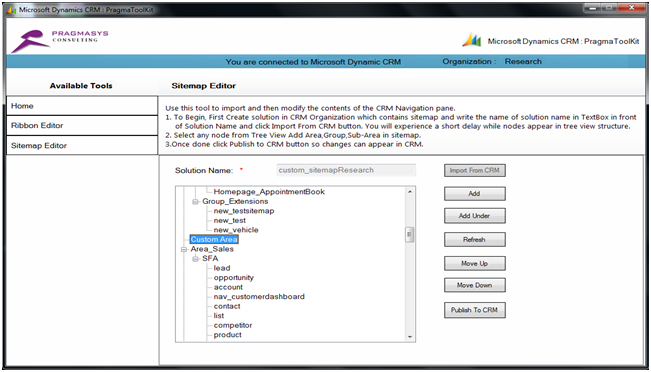Select the new_test tree node
The height and width of the screenshot is (372, 651).
[230, 220]
